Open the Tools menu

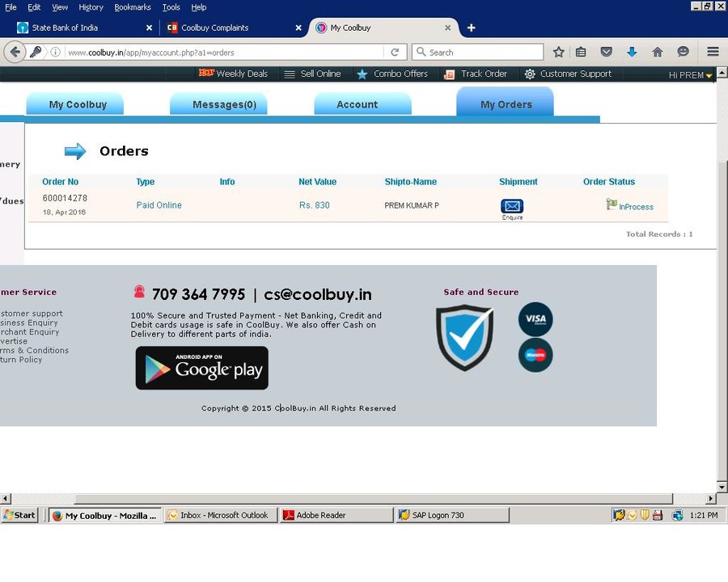click(171, 7)
